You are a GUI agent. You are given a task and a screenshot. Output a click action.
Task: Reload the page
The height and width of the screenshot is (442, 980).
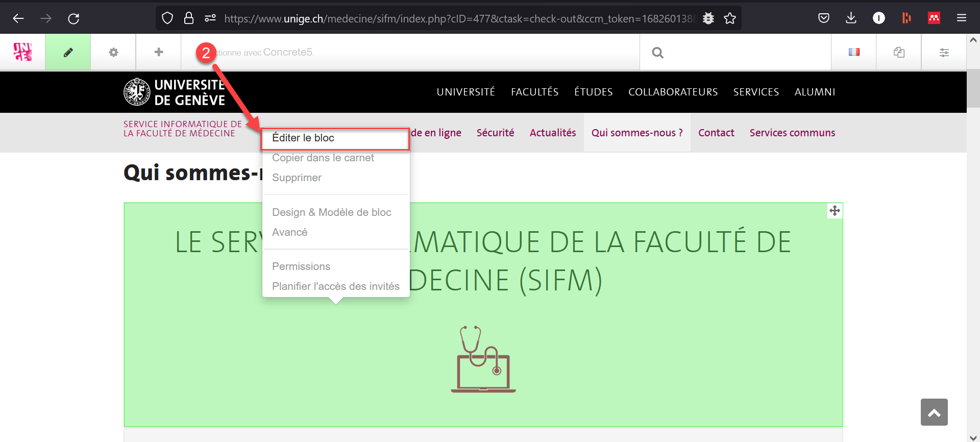click(73, 18)
